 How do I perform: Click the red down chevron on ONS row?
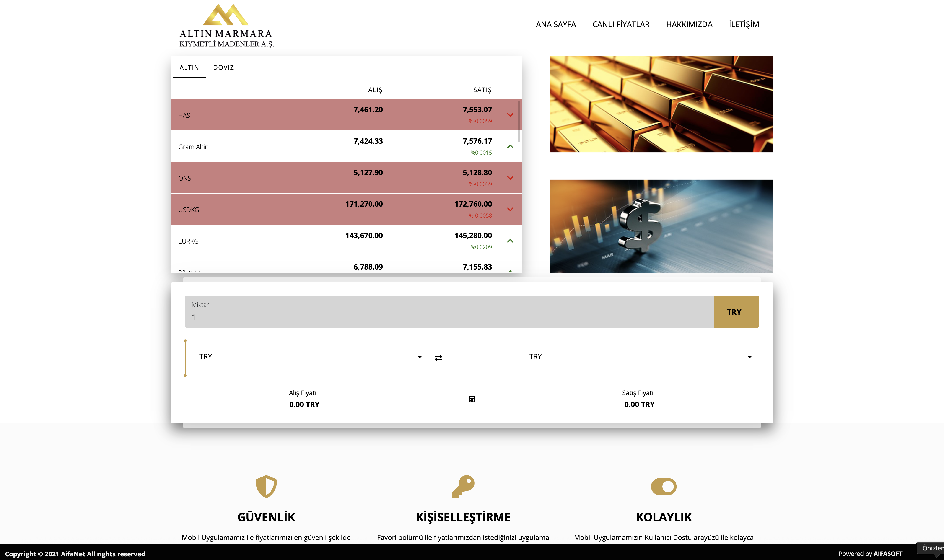click(x=510, y=178)
